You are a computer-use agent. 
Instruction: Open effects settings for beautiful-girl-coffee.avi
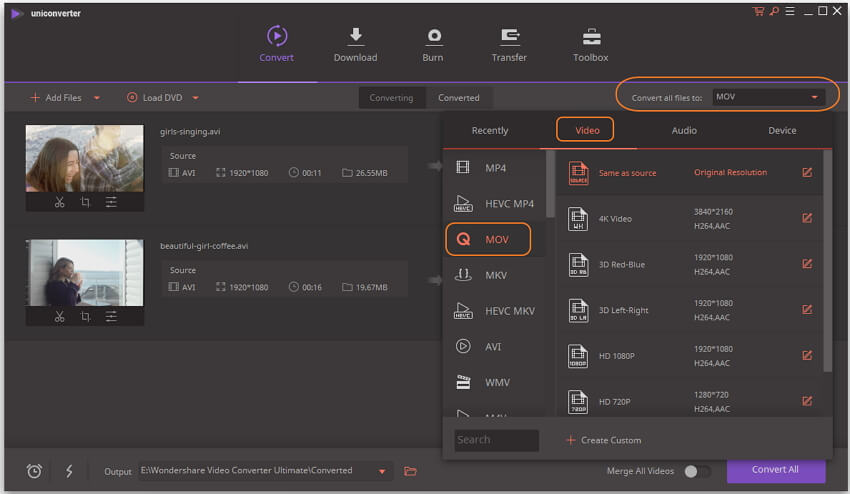coord(111,317)
